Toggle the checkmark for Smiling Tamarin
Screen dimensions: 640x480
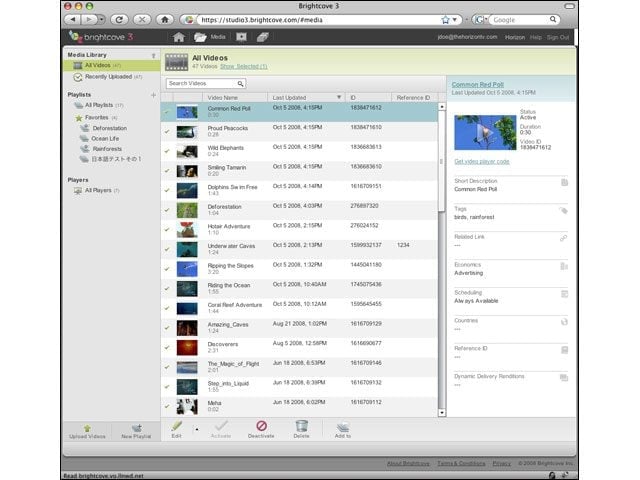coord(167,171)
